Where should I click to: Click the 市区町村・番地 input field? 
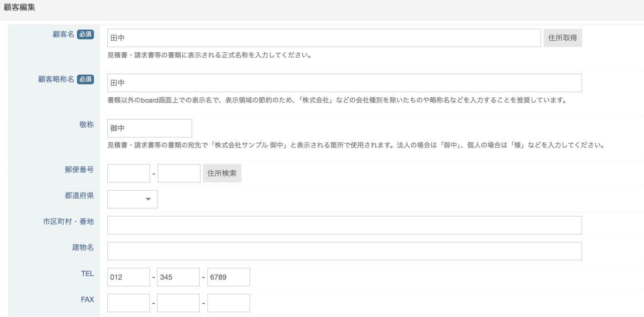pyautogui.click(x=344, y=225)
